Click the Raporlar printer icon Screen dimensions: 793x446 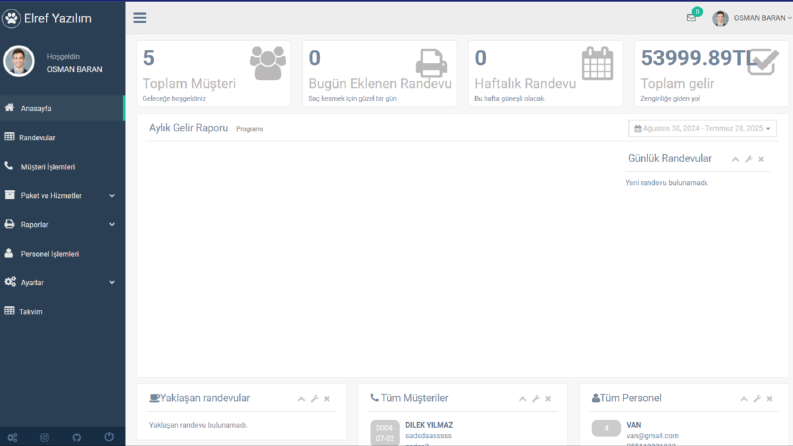click(x=9, y=224)
